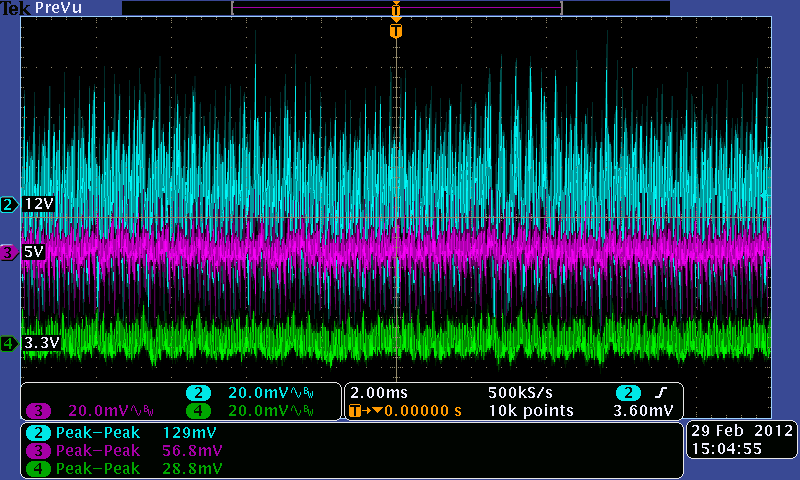Click channel 4 Peak-Peak measurement badge
The image size is (800, 480).
coord(38,469)
